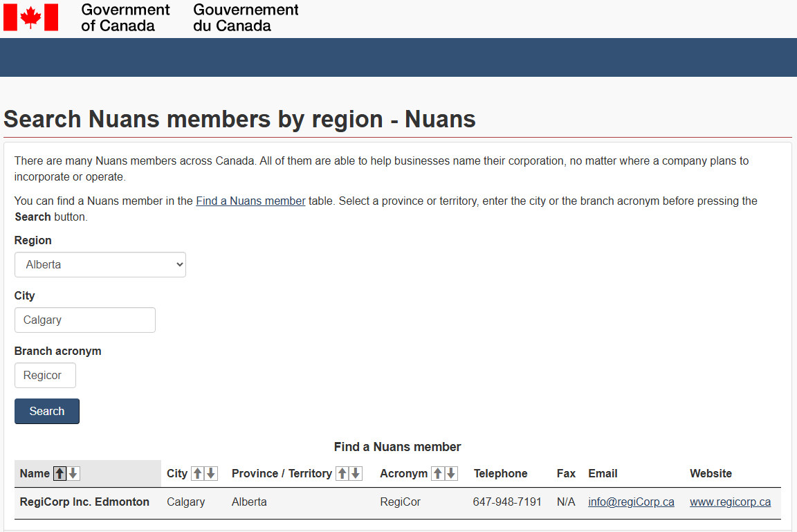Image resolution: width=797 pixels, height=532 pixels.
Task: Open the info@regiCorp.ca email link
Action: [631, 502]
